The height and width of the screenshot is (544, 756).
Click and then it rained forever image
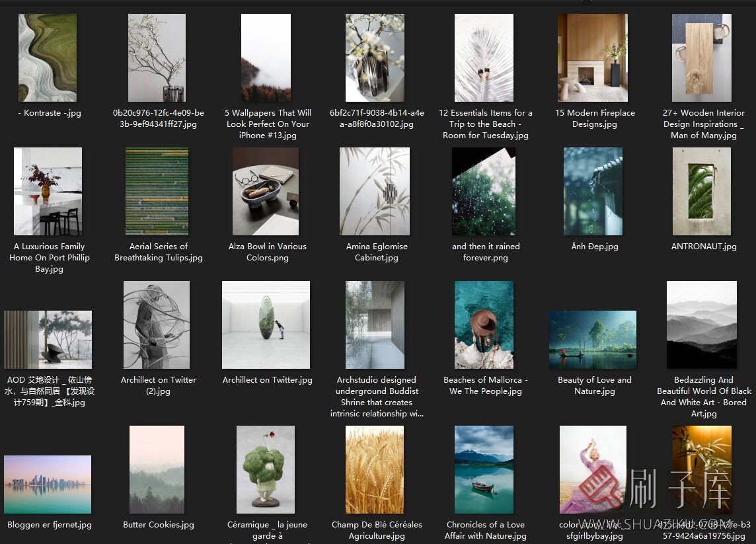tap(484, 192)
